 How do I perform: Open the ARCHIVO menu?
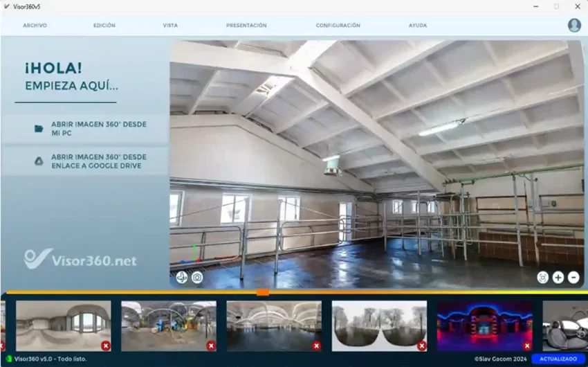(x=35, y=26)
